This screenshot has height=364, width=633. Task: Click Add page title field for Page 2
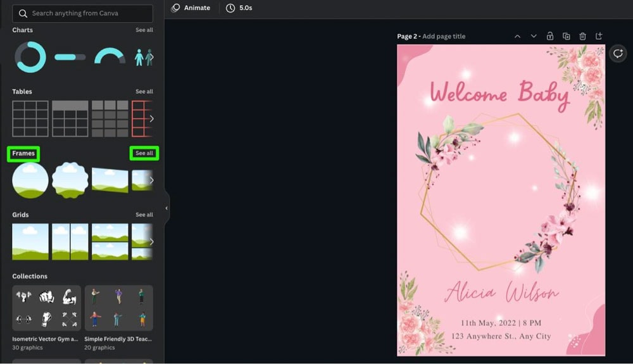coord(444,36)
